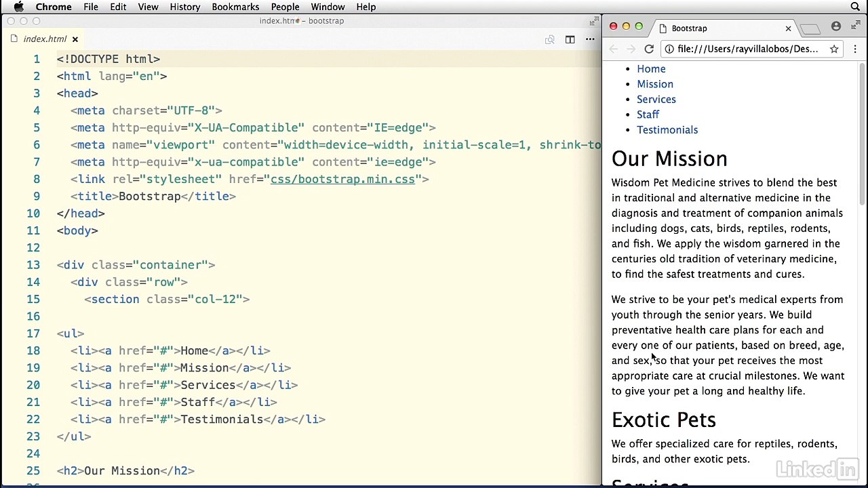Click the Exotic Pets heading in the browser
This screenshot has height=488, width=868.
664,420
